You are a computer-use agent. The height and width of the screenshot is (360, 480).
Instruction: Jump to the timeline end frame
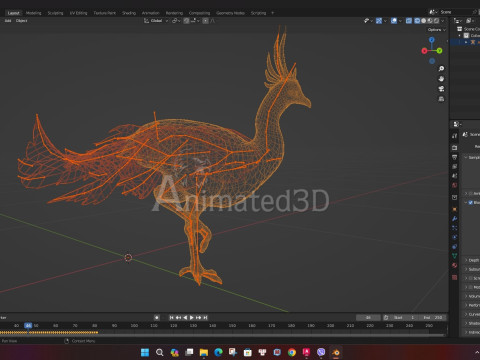205,318
